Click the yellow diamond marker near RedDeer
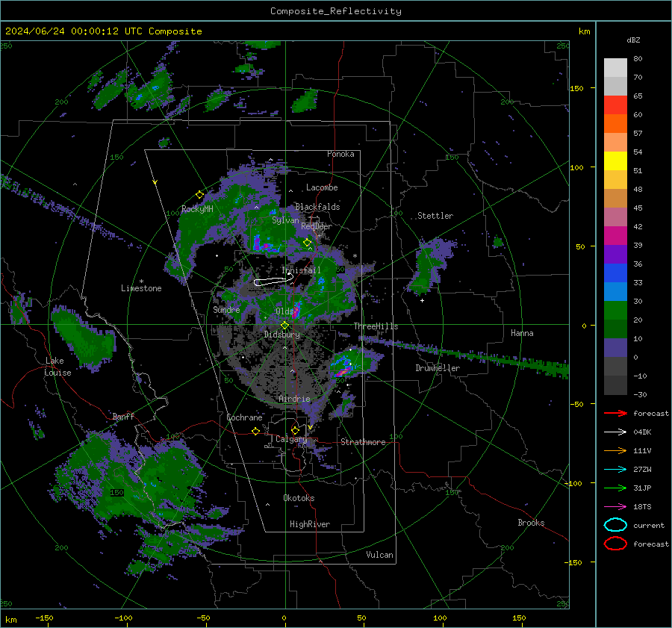 point(307,243)
